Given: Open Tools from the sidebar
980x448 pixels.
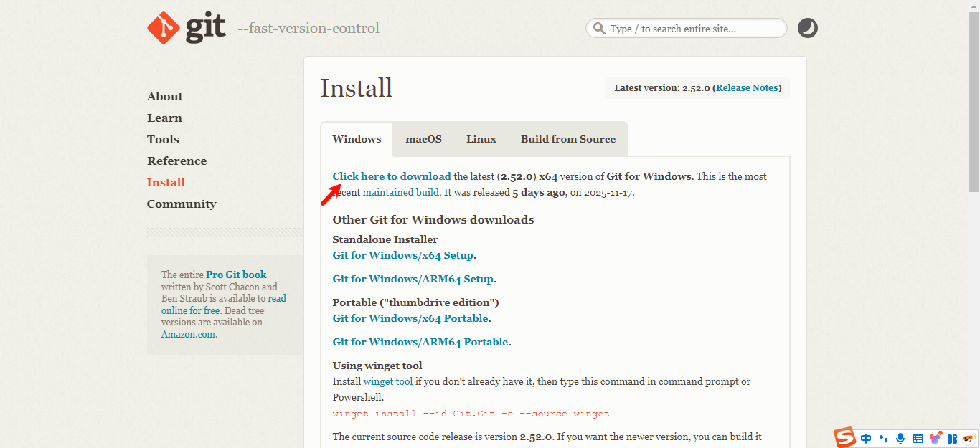Looking at the screenshot, I should [163, 140].
